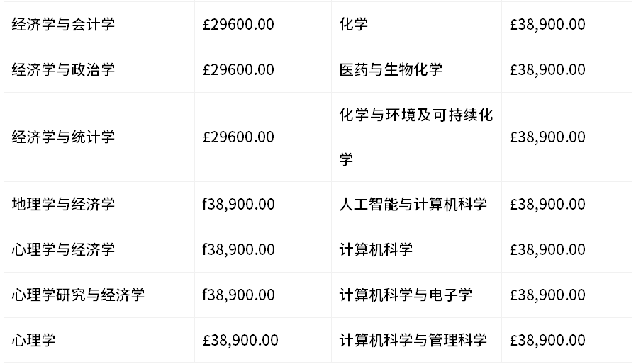Viewport: 636px width, 364px height.
Task: Select the 化学与环境及可持续化学 cell
Action: [x=415, y=137]
